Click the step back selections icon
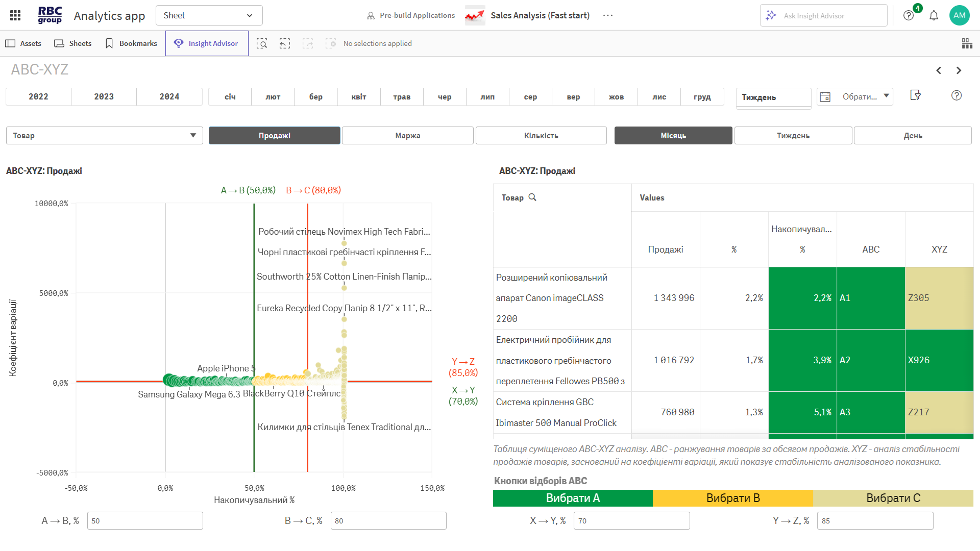The width and height of the screenshot is (980, 551). pos(285,44)
